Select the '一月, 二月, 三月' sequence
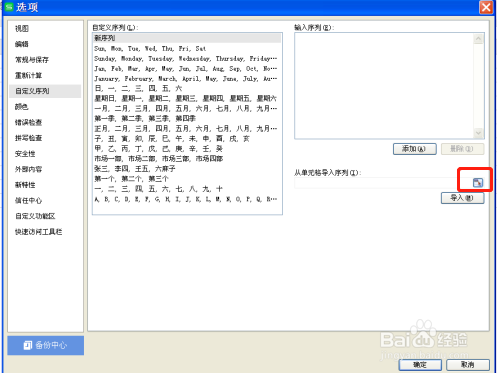The height and width of the screenshot is (373, 497). 187,109
